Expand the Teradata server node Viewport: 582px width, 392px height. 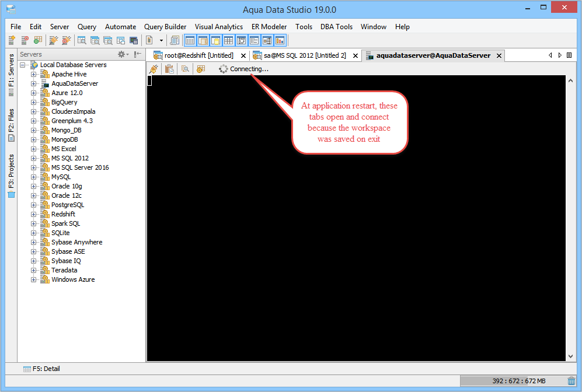point(33,270)
